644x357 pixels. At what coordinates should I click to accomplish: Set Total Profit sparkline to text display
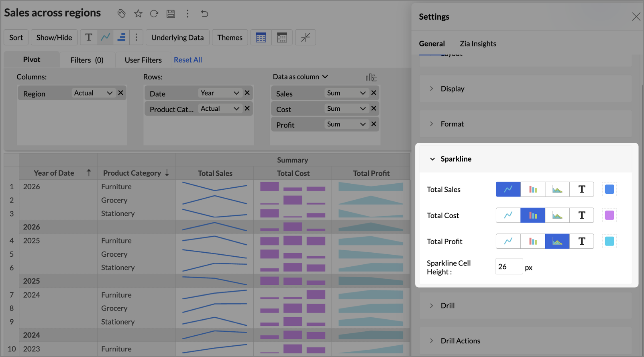pos(581,241)
